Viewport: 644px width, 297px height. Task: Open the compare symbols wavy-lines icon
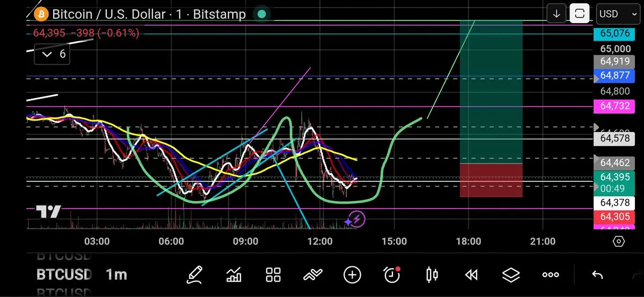click(313, 275)
